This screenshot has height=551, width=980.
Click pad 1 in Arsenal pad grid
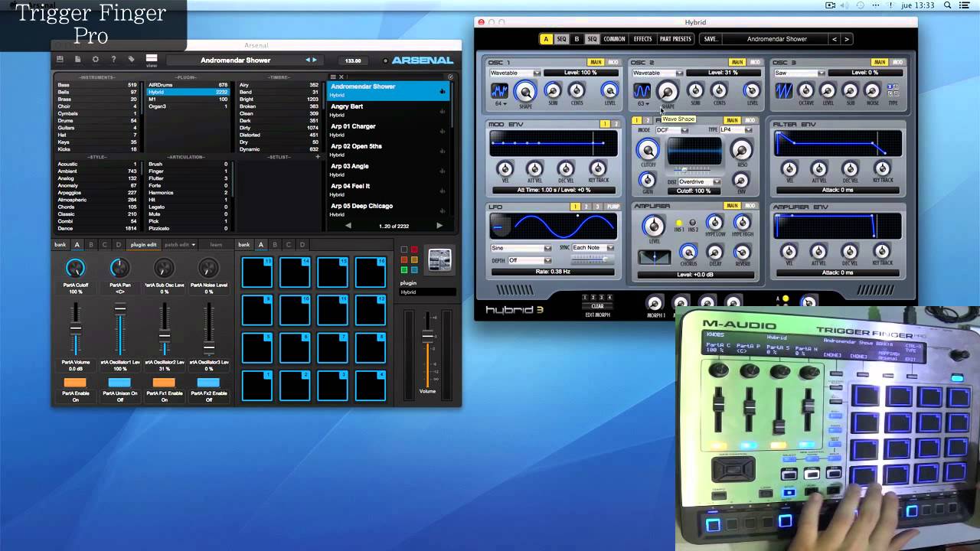coord(256,386)
